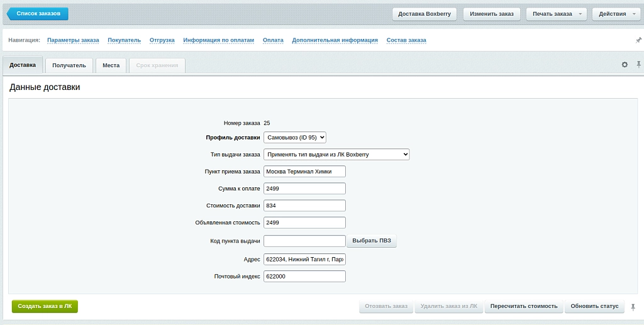Go to Оплата navigation link
This screenshot has height=325, width=644.
(273, 40)
